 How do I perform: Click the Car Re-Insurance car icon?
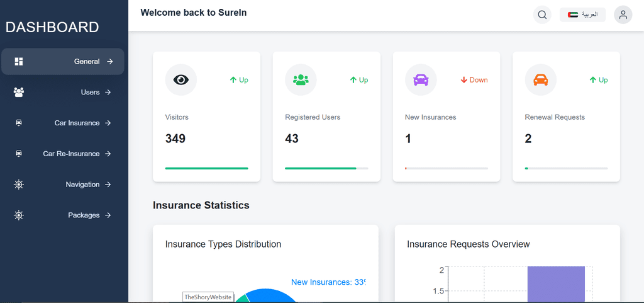pos(19,154)
